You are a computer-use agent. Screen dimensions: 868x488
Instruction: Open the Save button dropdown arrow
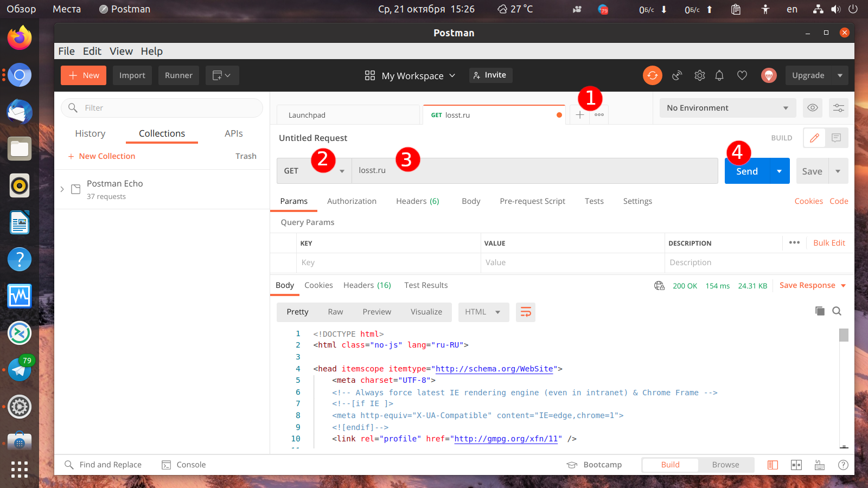click(x=838, y=171)
